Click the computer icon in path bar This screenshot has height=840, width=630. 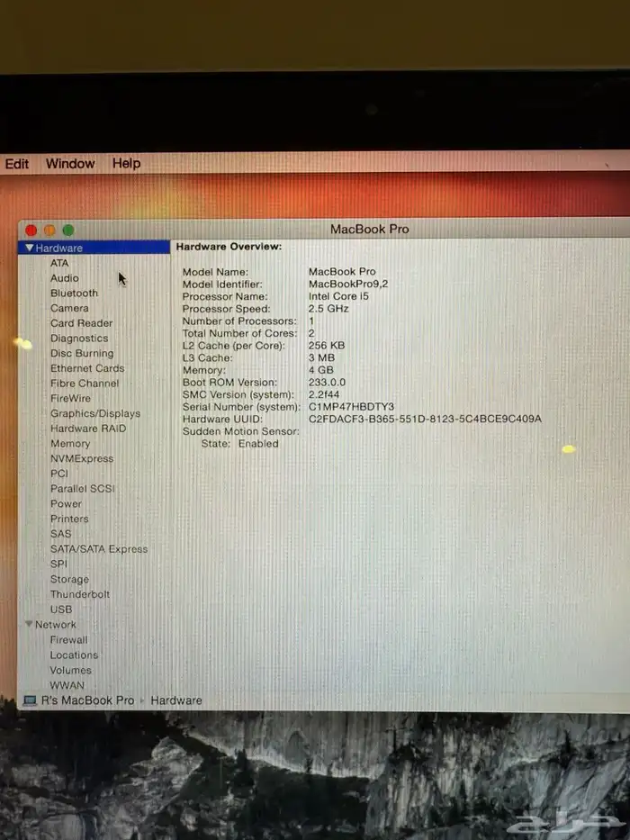coord(28,700)
